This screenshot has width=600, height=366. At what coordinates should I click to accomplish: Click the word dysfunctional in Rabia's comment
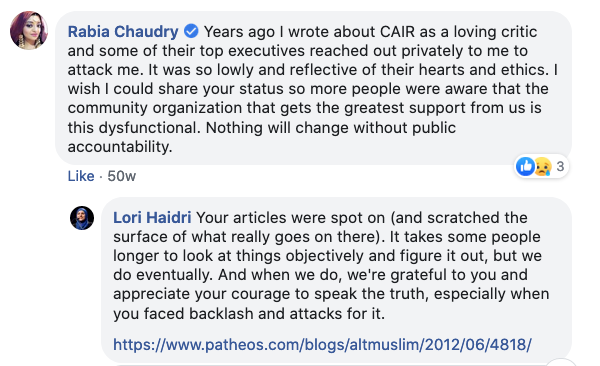tap(149, 128)
